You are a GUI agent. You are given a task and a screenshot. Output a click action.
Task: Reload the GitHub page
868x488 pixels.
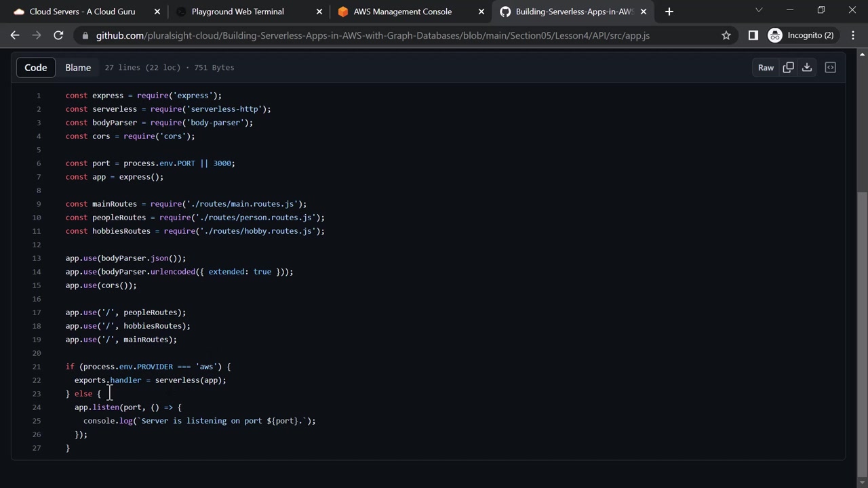58,35
